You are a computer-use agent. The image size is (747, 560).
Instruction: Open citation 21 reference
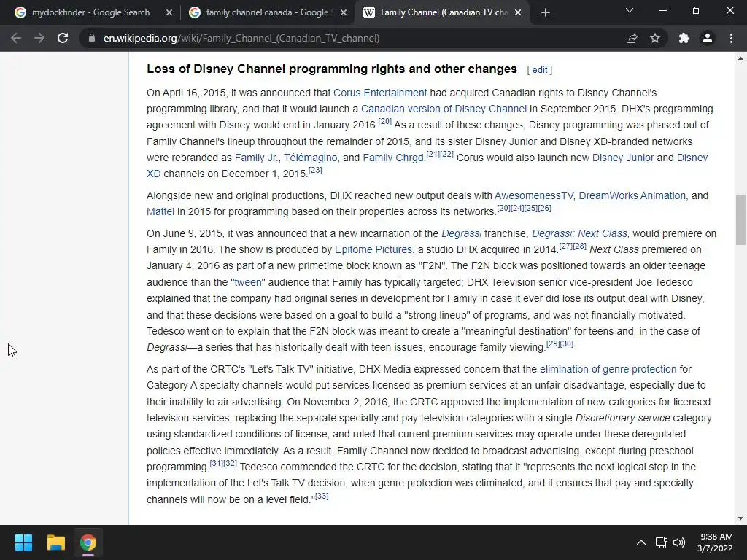[x=433, y=155]
